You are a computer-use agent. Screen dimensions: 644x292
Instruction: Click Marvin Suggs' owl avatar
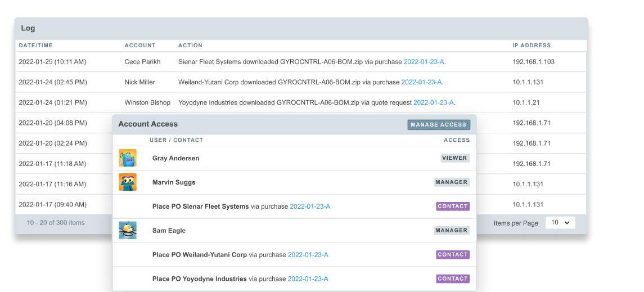tap(127, 182)
